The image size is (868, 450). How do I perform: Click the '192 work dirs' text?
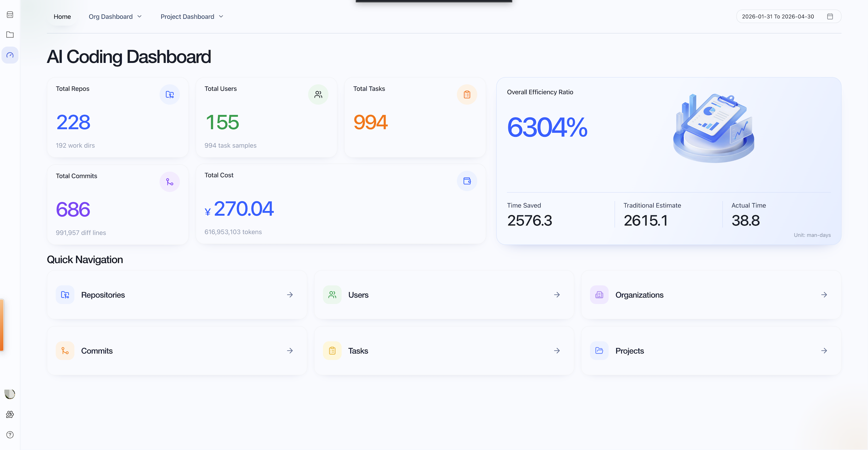click(x=75, y=146)
